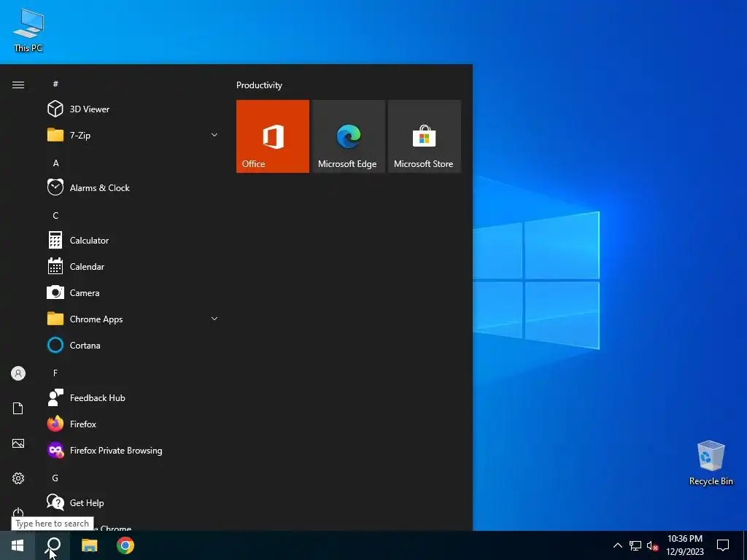This screenshot has height=560, width=747.
Task: Click the Office tile
Action: pyautogui.click(x=273, y=136)
